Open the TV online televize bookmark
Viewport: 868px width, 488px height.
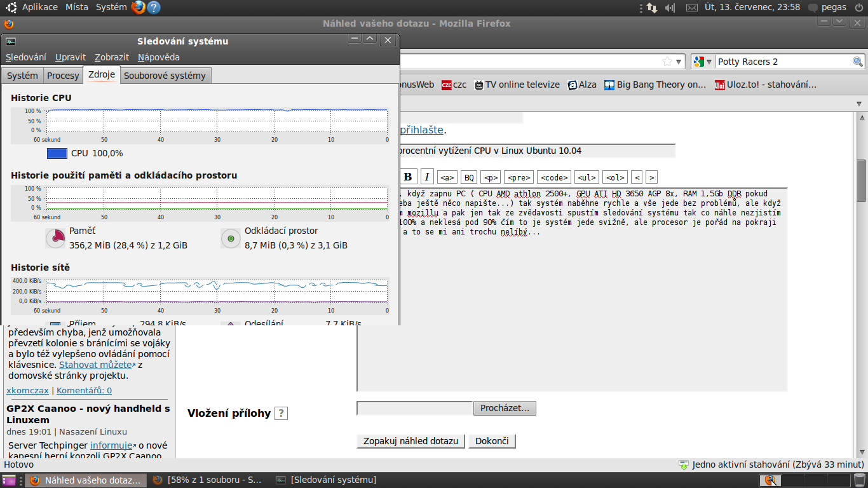[517, 85]
